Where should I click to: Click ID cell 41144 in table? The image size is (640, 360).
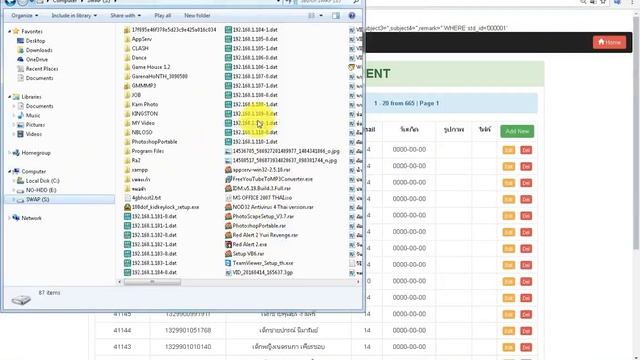pos(122,330)
